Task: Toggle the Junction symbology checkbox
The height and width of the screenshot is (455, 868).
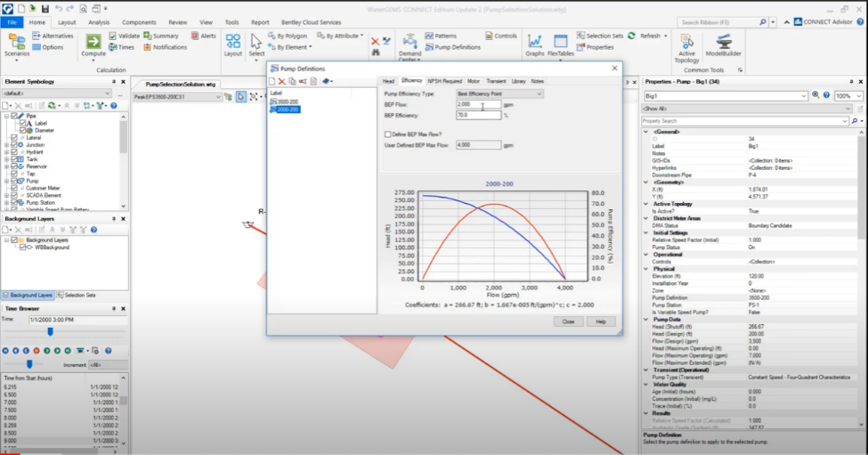Action: coord(14,144)
